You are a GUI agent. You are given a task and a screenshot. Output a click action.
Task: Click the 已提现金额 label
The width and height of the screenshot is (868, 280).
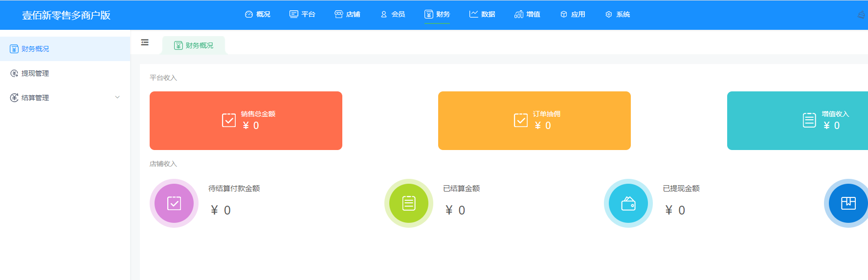[681, 189]
